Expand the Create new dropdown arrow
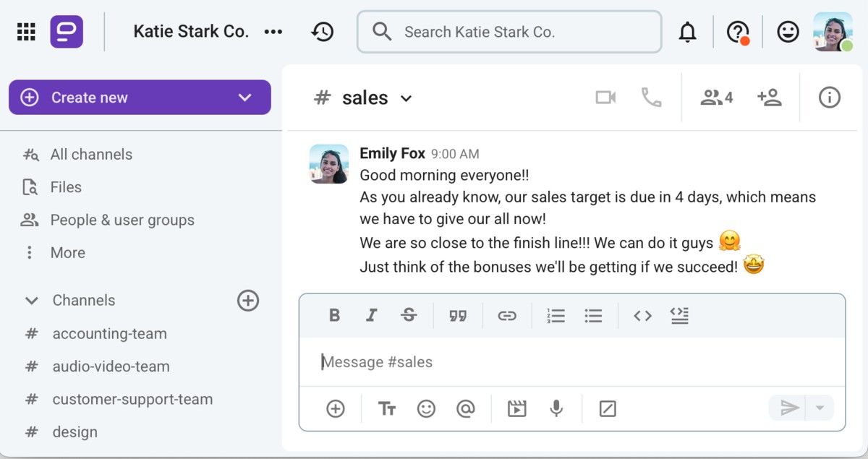Image resolution: width=868 pixels, height=459 pixels. 244,98
